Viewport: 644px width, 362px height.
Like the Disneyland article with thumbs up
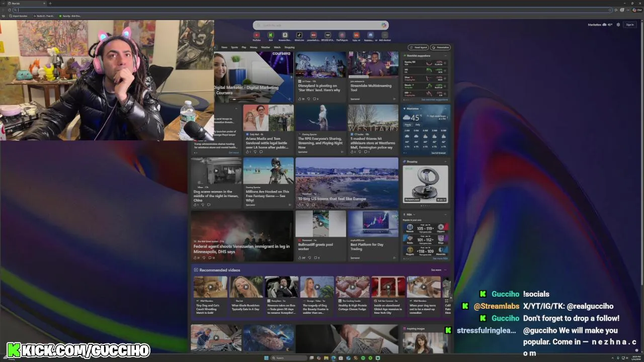[x=301, y=99]
